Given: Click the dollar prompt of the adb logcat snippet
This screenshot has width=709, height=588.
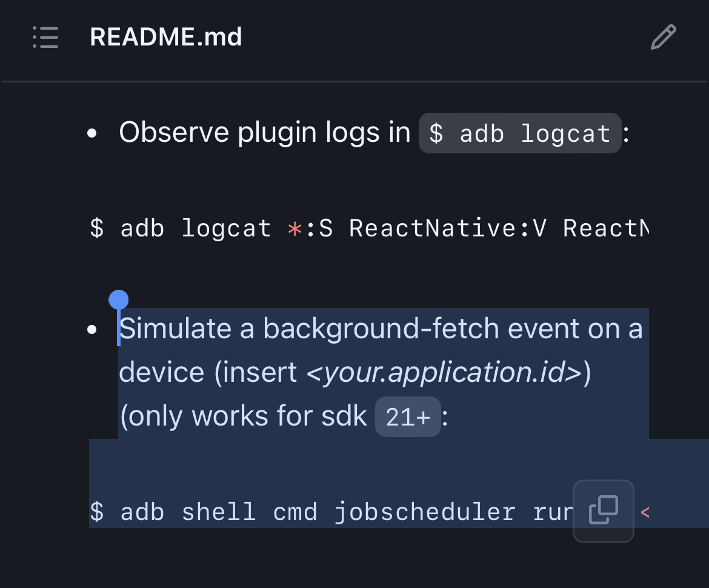Looking at the screenshot, I should pyautogui.click(x=96, y=229).
